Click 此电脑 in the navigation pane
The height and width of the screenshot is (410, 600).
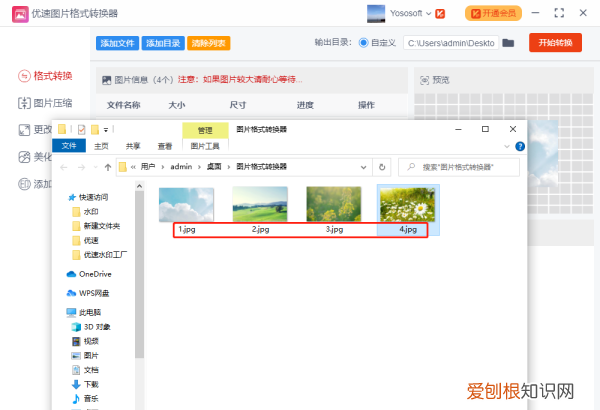(x=83, y=312)
